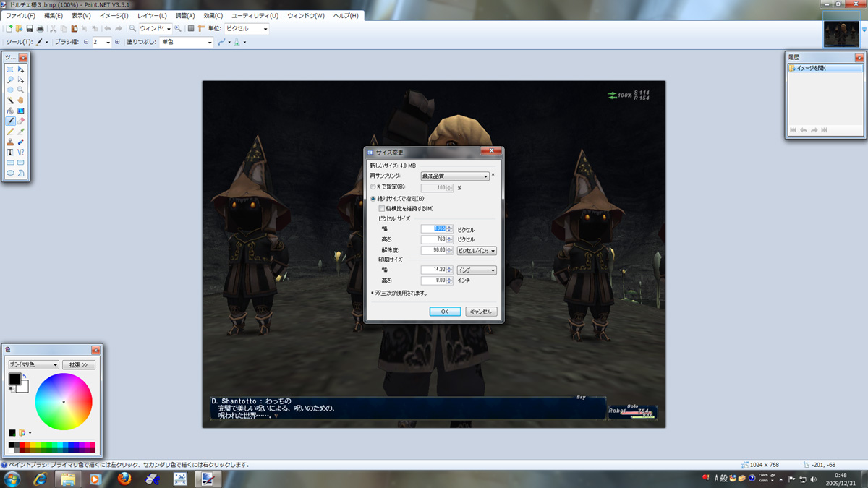868x488 pixels.
Task: Click the primary black color swatch
Action: coord(14,379)
